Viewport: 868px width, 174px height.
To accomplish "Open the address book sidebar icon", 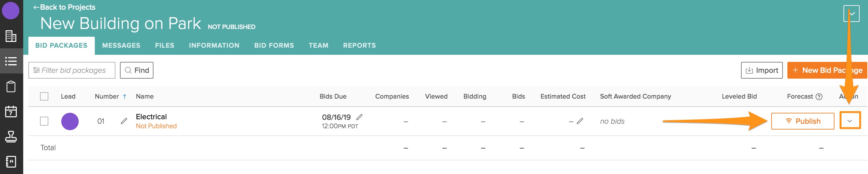I will (x=11, y=161).
